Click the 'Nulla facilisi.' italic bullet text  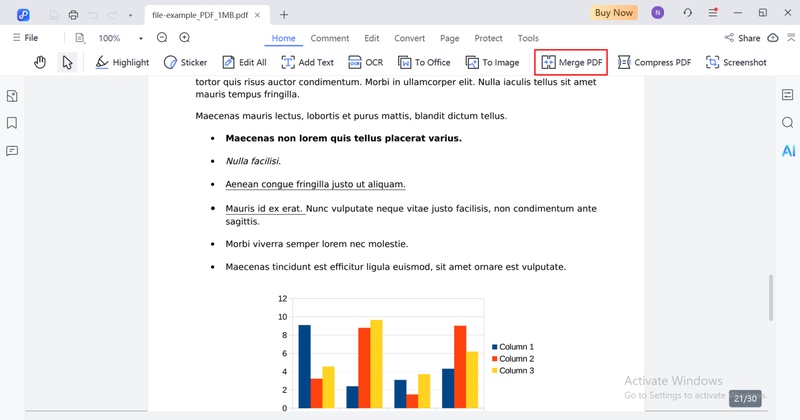click(253, 161)
